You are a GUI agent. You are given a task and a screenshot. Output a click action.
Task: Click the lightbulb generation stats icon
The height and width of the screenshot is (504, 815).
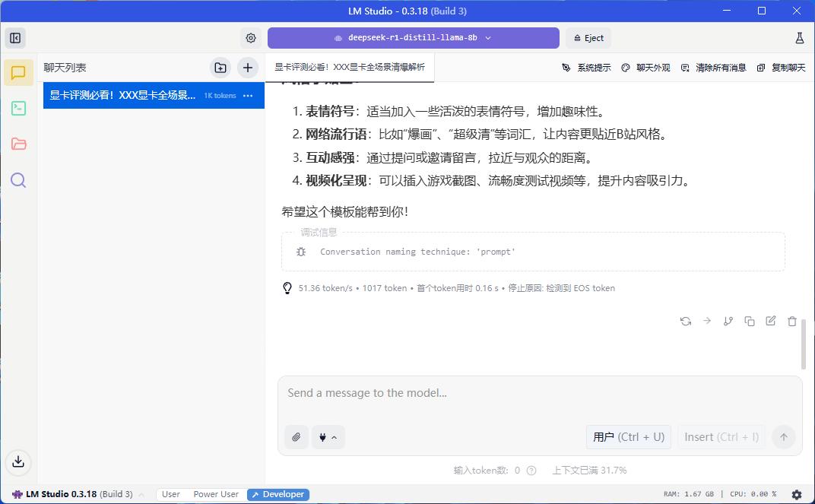pyautogui.click(x=287, y=288)
